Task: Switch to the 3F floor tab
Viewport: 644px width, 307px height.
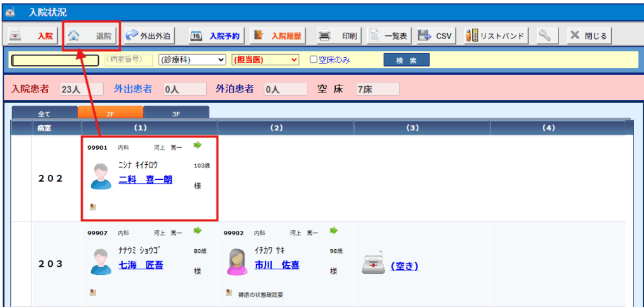Action: tap(176, 114)
